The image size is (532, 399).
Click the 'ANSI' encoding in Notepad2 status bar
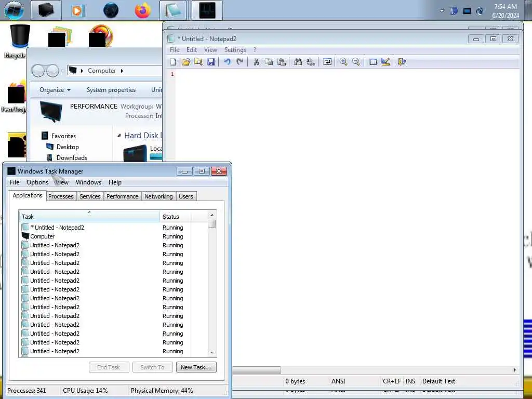338,381
